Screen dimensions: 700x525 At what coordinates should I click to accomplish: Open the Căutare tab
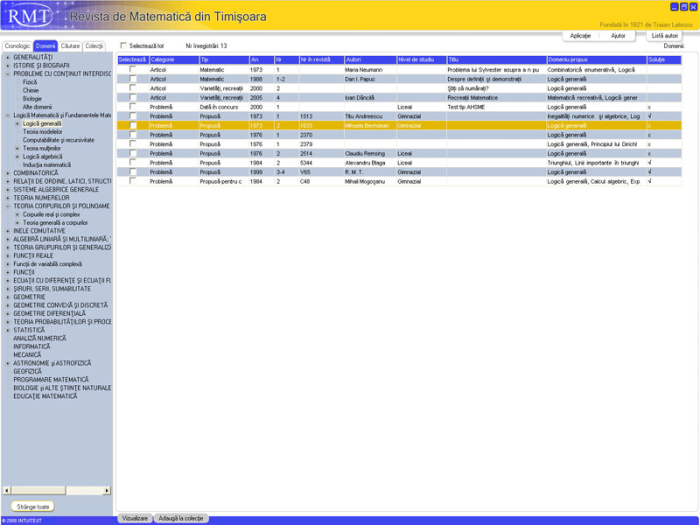coord(70,46)
